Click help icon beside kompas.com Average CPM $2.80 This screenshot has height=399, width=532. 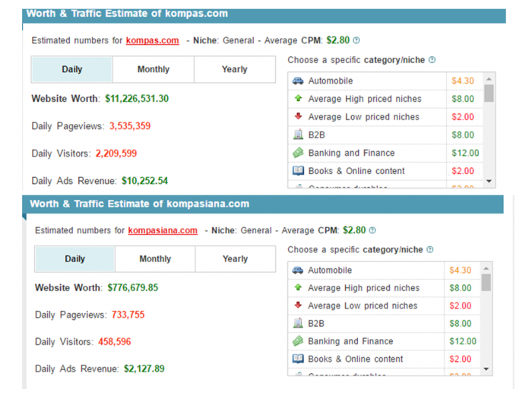coord(356,40)
